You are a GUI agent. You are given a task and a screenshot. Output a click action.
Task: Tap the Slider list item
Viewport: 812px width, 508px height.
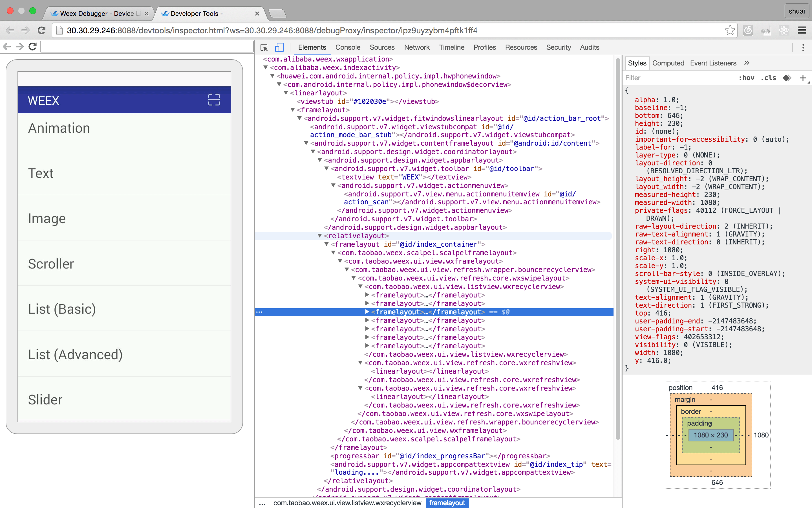pos(124,399)
